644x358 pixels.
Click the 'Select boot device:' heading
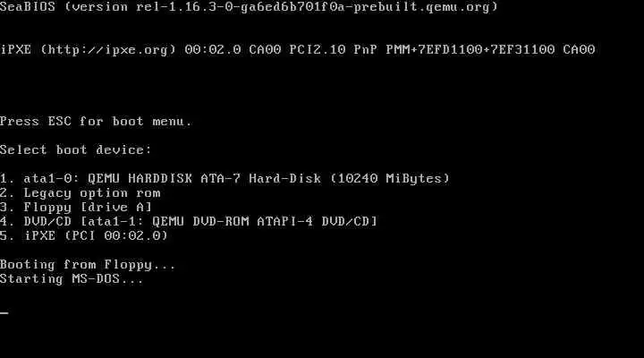coord(76,149)
